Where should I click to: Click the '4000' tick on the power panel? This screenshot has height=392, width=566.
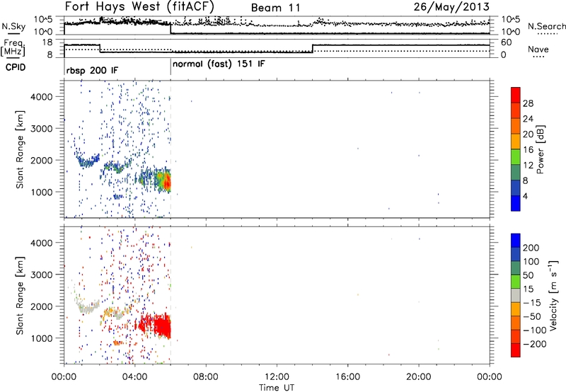click(x=41, y=97)
